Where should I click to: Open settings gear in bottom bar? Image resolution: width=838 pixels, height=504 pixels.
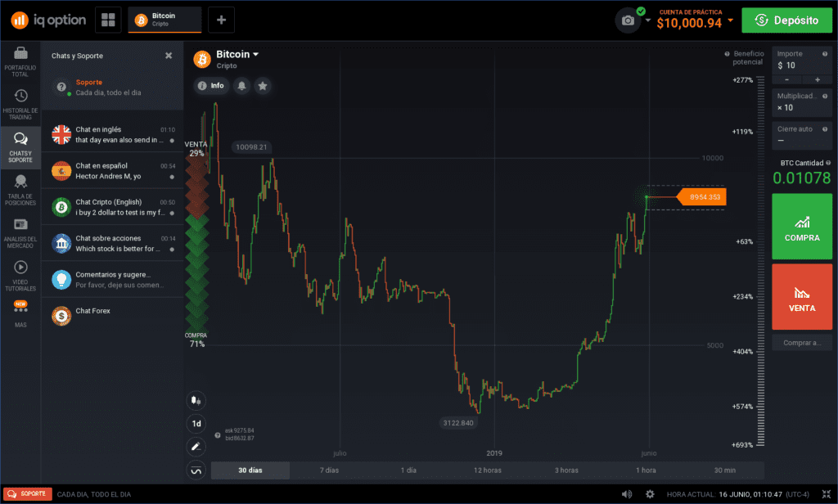pyautogui.click(x=650, y=494)
